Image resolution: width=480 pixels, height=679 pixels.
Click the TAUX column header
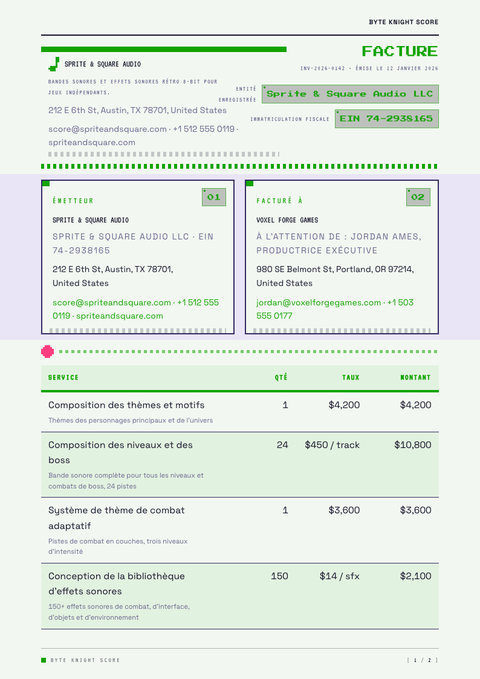[350, 377]
